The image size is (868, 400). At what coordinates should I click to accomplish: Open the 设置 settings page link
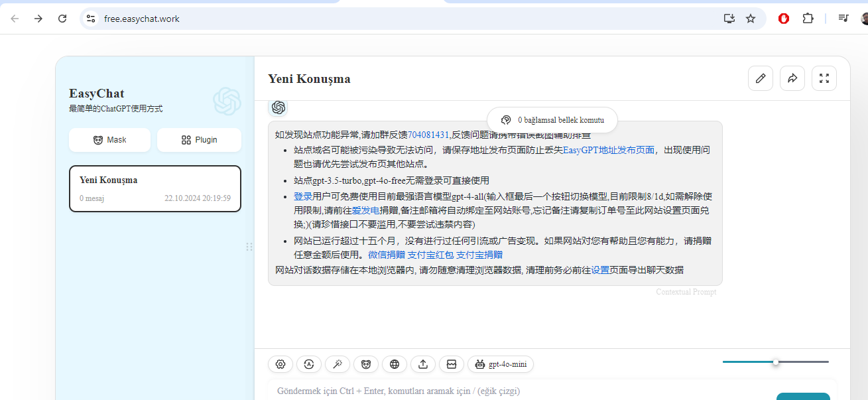tap(600, 270)
